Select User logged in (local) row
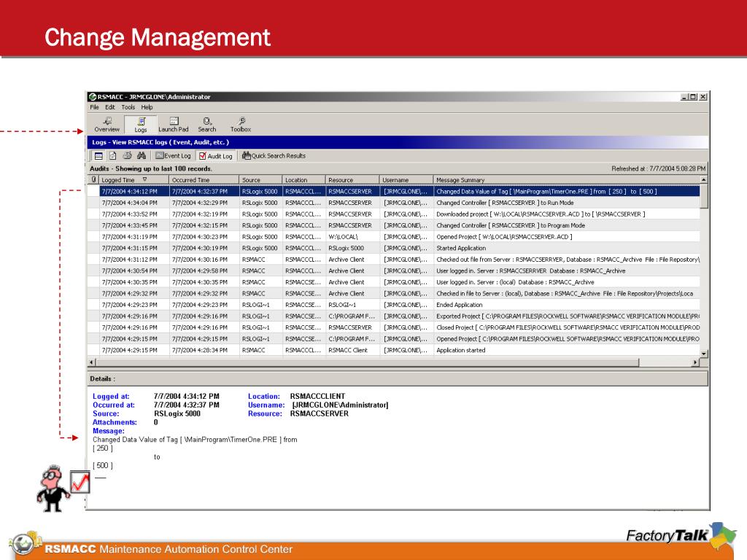This screenshot has height=560, width=747. pos(393,282)
